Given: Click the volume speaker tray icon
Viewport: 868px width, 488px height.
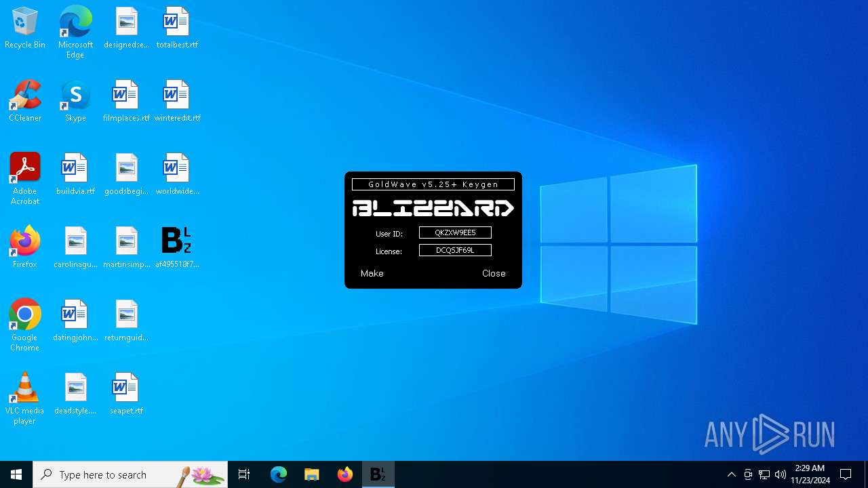Looking at the screenshot, I should 781,474.
